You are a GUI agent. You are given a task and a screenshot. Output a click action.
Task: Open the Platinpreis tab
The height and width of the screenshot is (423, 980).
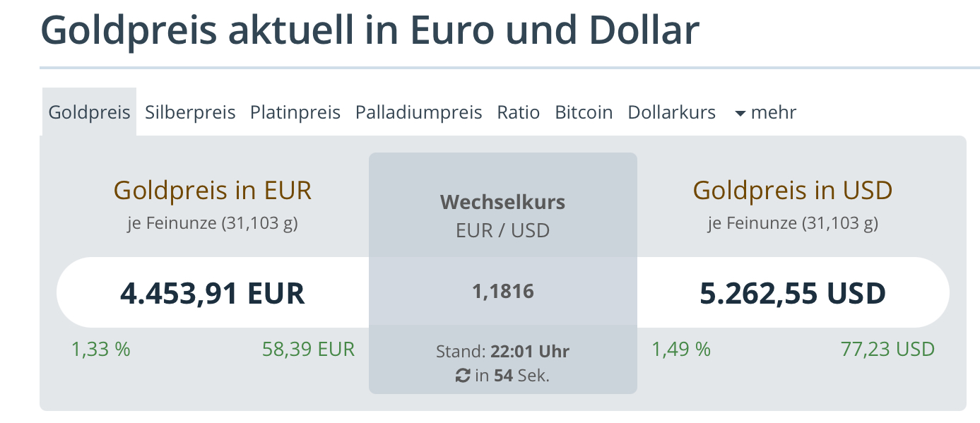[295, 112]
